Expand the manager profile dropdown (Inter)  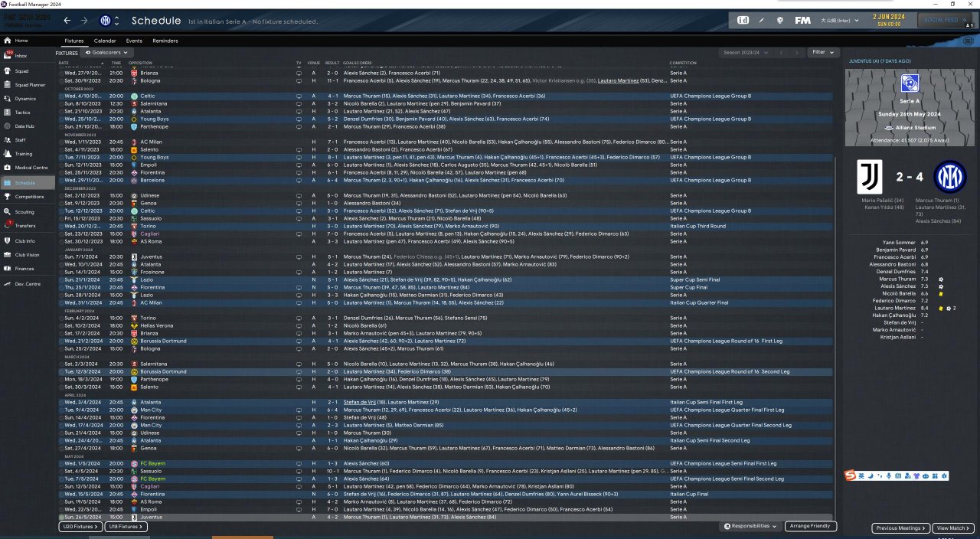pyautogui.click(x=840, y=20)
